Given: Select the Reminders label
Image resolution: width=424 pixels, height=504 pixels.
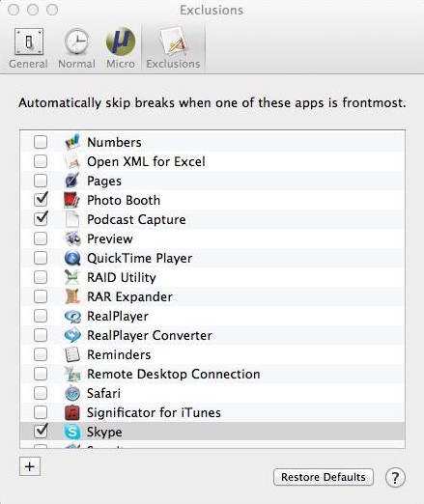Looking at the screenshot, I should tap(119, 354).
